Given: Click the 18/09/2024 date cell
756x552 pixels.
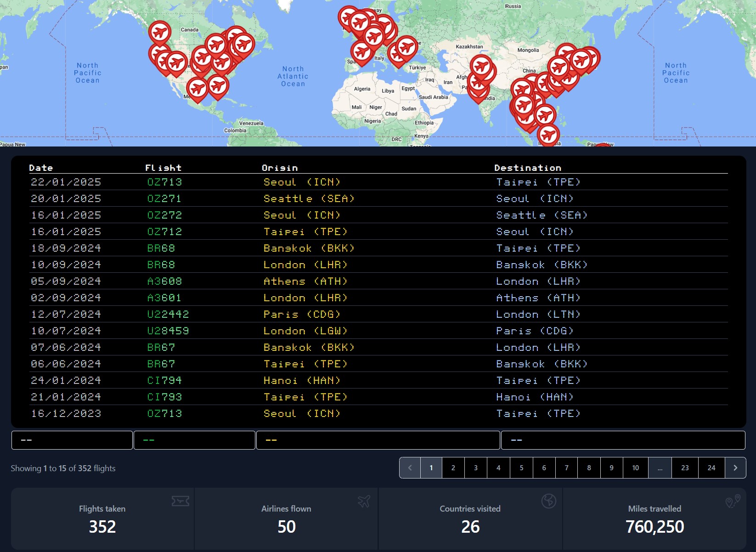Looking at the screenshot, I should (x=66, y=248).
